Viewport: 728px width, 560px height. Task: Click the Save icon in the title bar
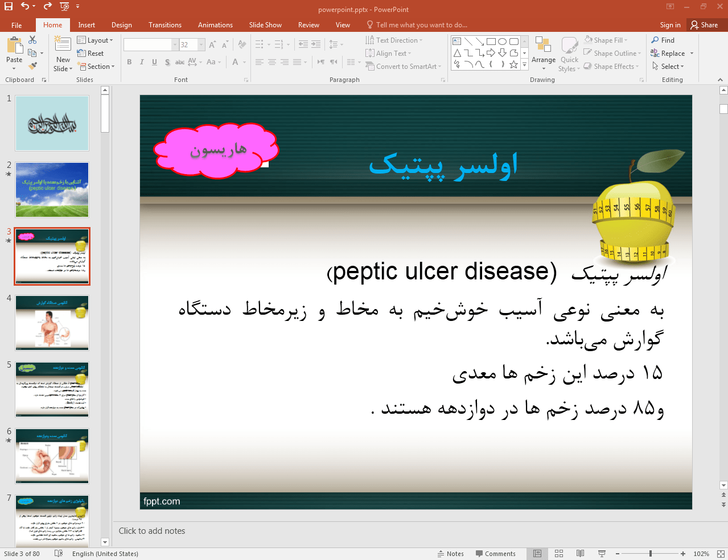8,6
